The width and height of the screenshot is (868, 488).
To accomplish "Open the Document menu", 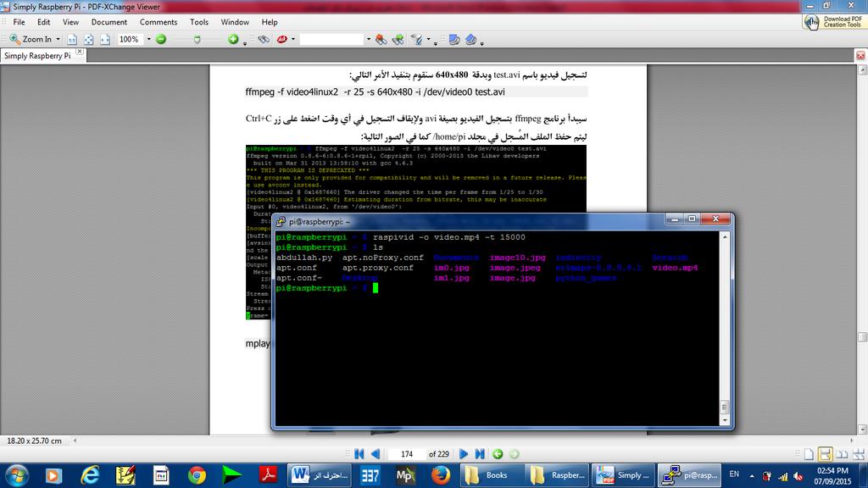I will coord(109,22).
